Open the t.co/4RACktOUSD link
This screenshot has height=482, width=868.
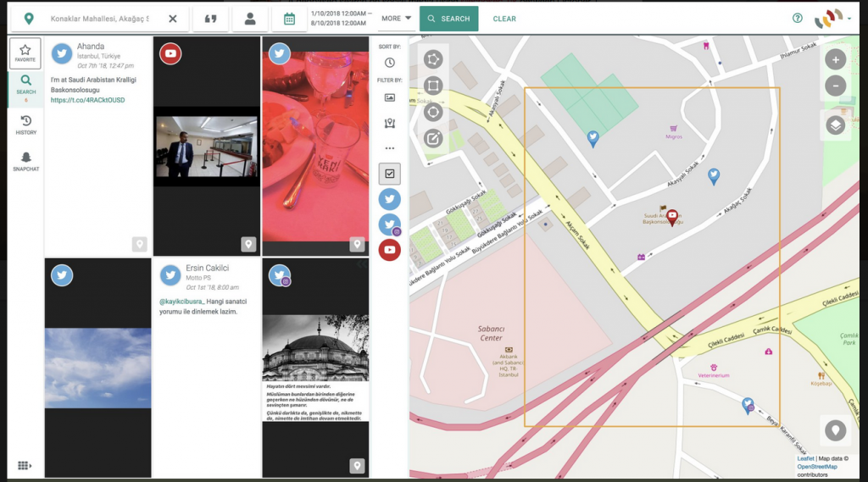pyautogui.click(x=87, y=100)
